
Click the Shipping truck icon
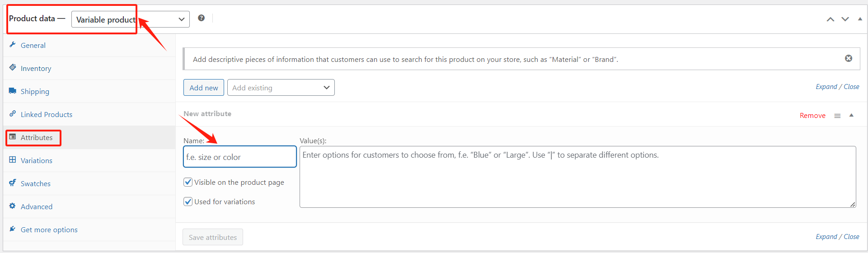(x=13, y=91)
